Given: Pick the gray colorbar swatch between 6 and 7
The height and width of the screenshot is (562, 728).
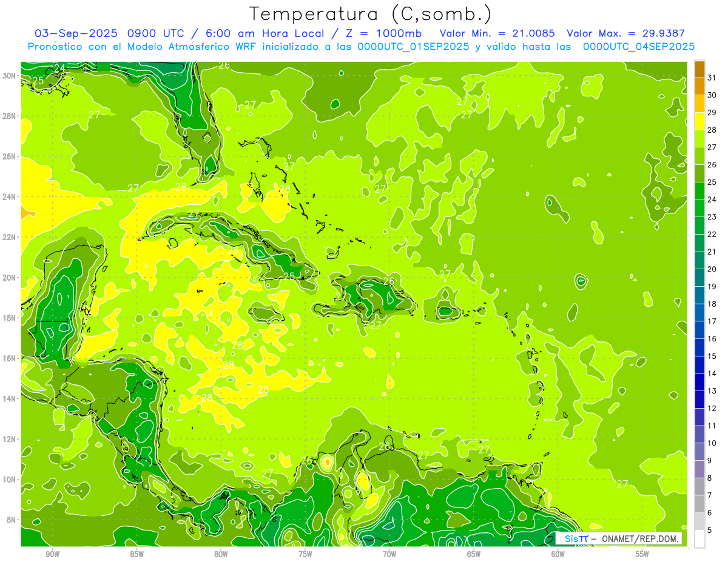Looking at the screenshot, I should 699,504.
